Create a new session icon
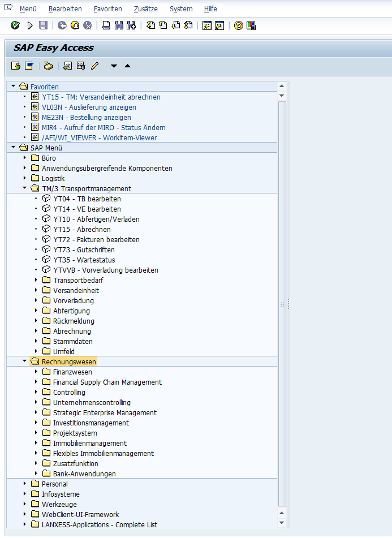The height and width of the screenshot is (538, 392). (207, 25)
